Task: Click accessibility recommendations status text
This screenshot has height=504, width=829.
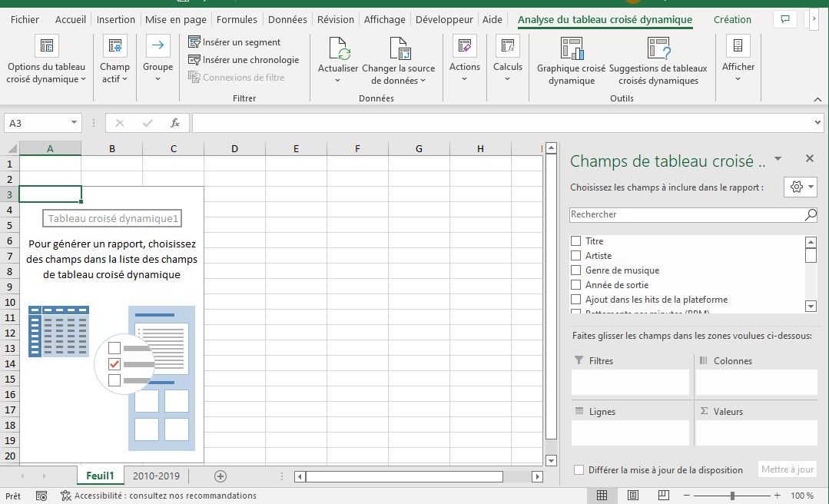Action: [x=165, y=496]
